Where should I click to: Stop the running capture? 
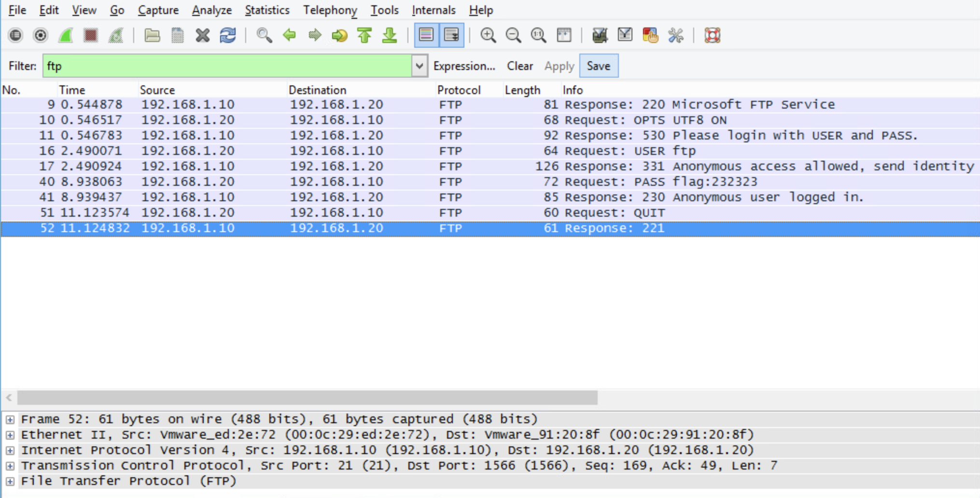(91, 35)
